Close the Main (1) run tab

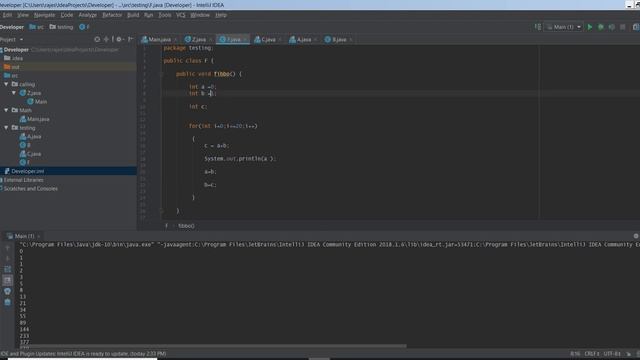click(x=39, y=236)
